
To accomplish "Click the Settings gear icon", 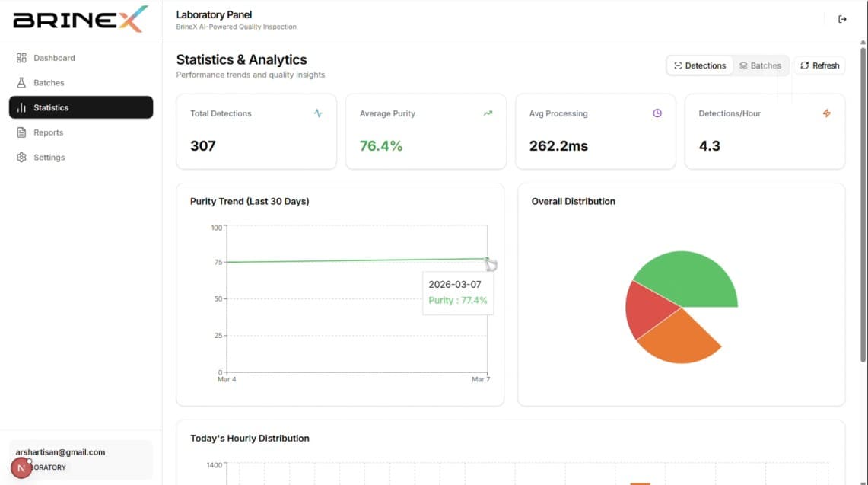I will (21, 158).
